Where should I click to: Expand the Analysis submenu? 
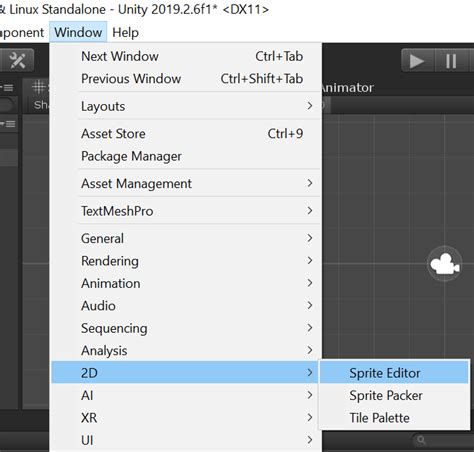point(186,350)
